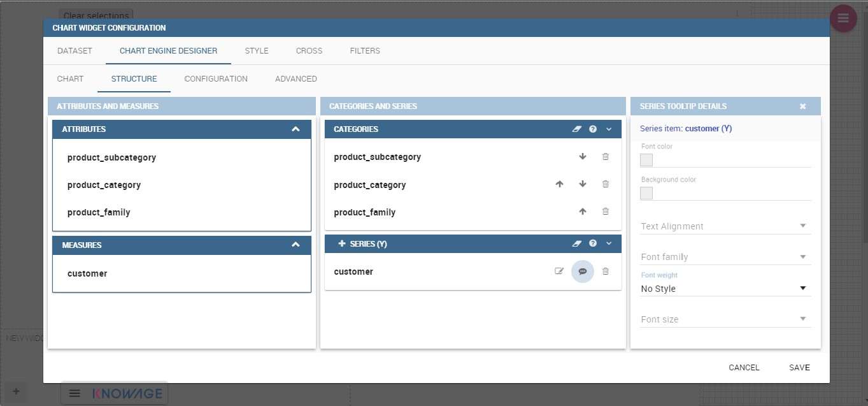Delete customer series with trash icon

(x=606, y=272)
